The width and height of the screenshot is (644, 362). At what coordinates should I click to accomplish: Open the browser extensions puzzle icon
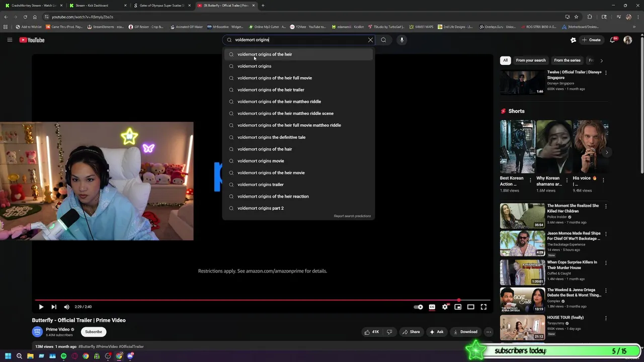coord(590,17)
